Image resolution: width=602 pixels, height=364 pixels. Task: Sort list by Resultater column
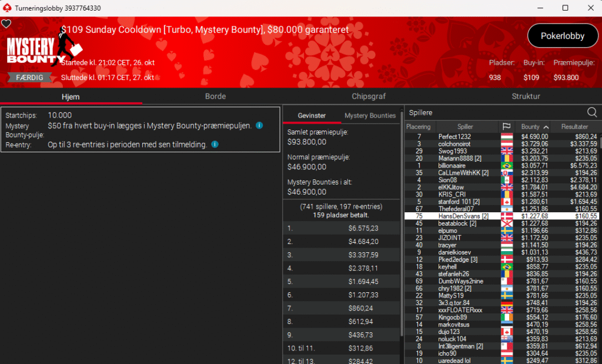point(574,127)
